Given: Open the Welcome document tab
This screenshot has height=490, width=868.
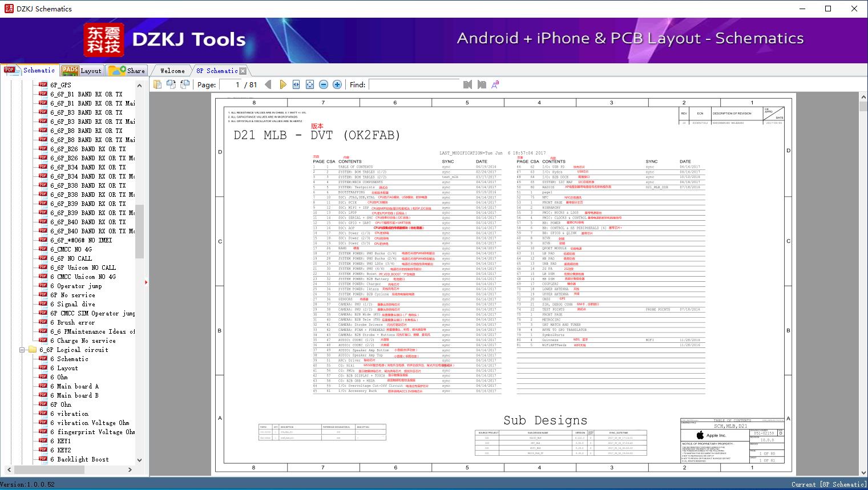Looking at the screenshot, I should (172, 71).
